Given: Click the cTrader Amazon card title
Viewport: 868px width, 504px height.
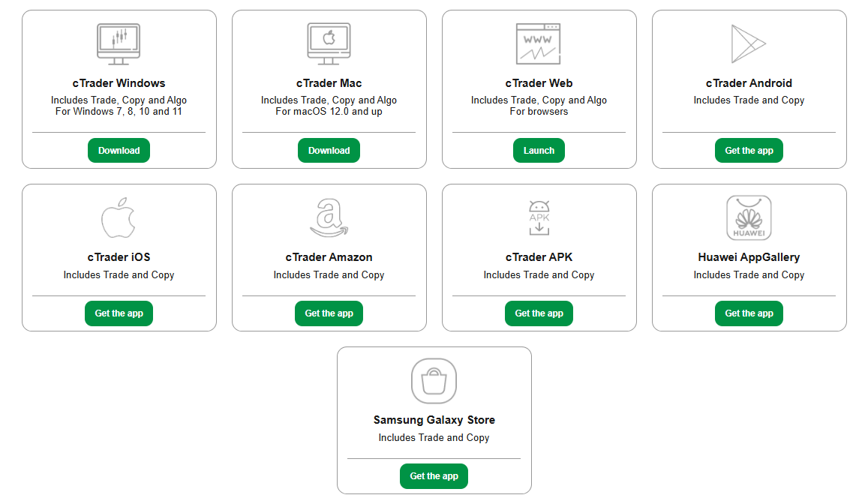Looking at the screenshot, I should [x=329, y=256].
